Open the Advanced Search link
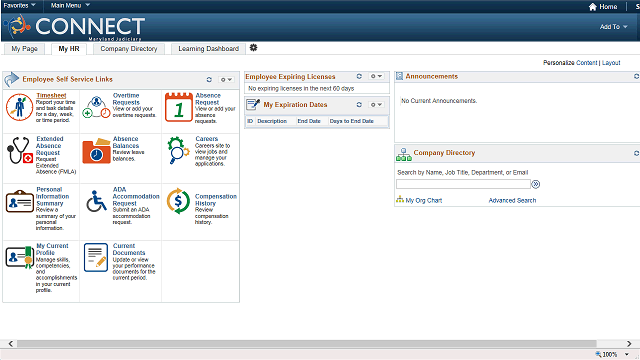 click(x=512, y=200)
